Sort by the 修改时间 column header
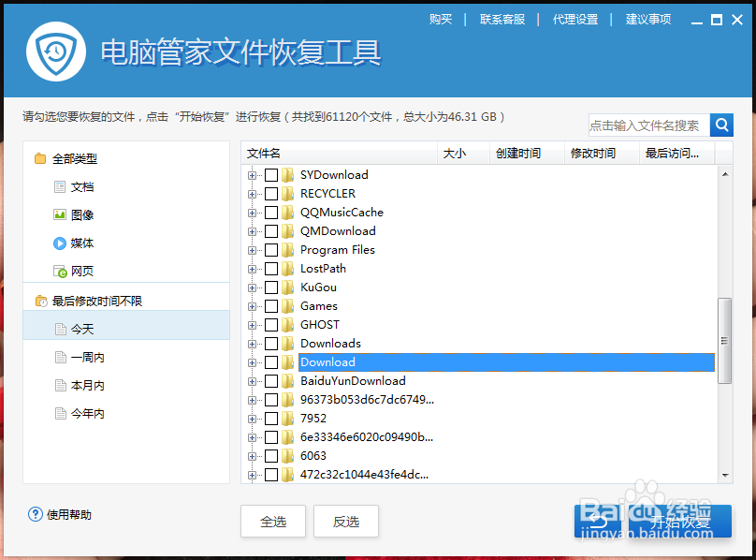 pyautogui.click(x=602, y=154)
